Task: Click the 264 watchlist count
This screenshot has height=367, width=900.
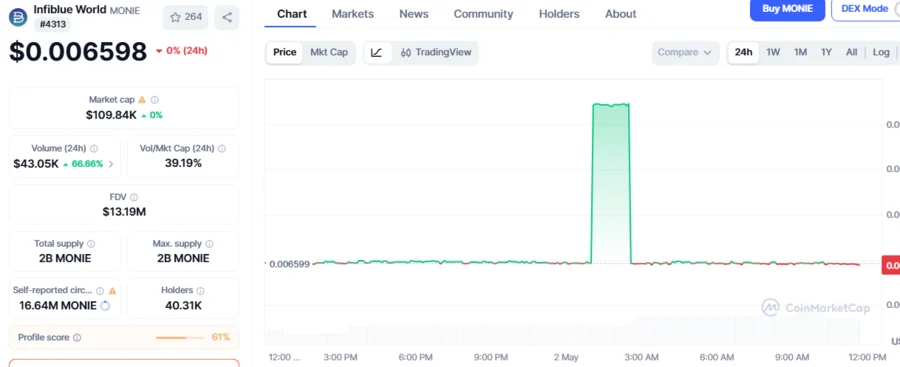Action: [193, 17]
